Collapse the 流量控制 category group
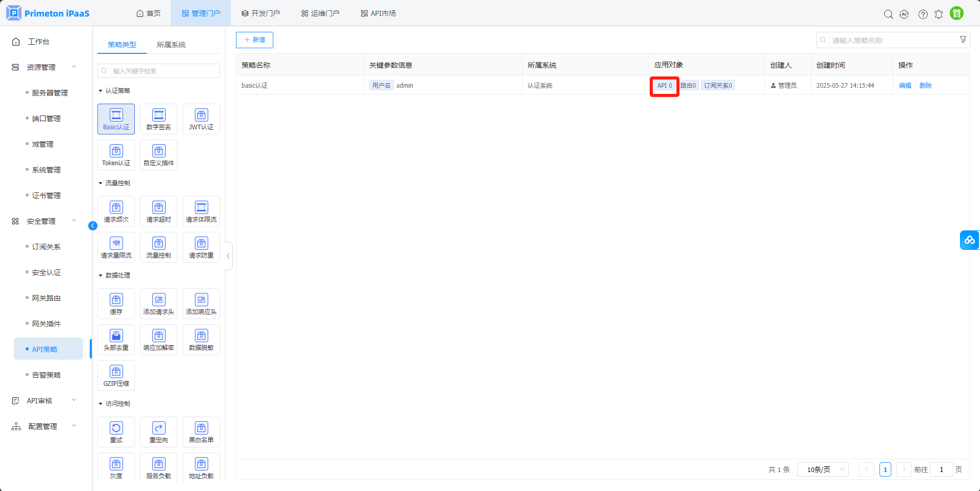 101,183
